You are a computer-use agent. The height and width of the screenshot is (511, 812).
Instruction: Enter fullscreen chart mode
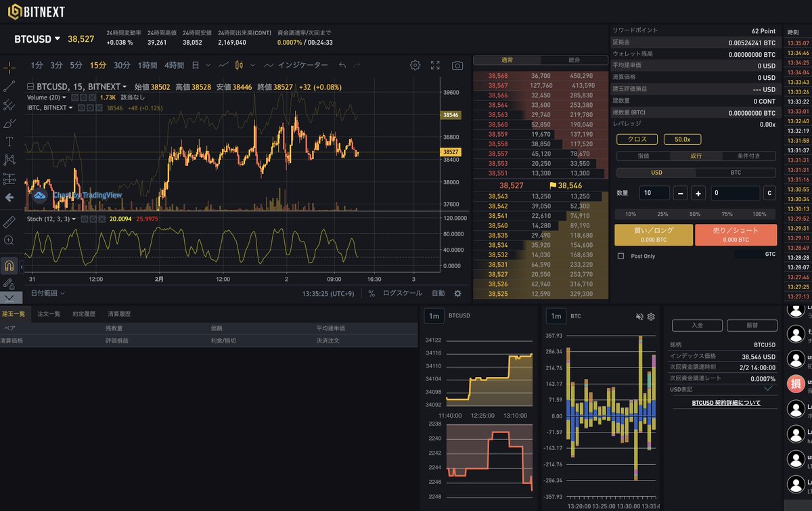coord(436,65)
